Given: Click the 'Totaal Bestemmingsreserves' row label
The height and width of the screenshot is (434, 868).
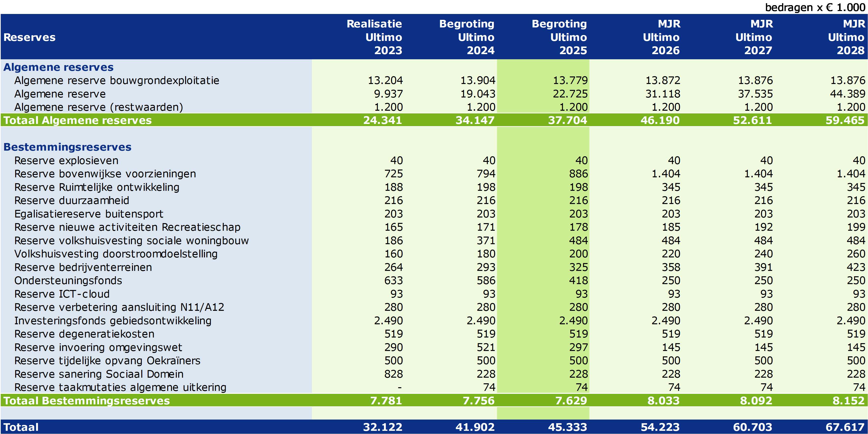Looking at the screenshot, I should click(87, 401).
